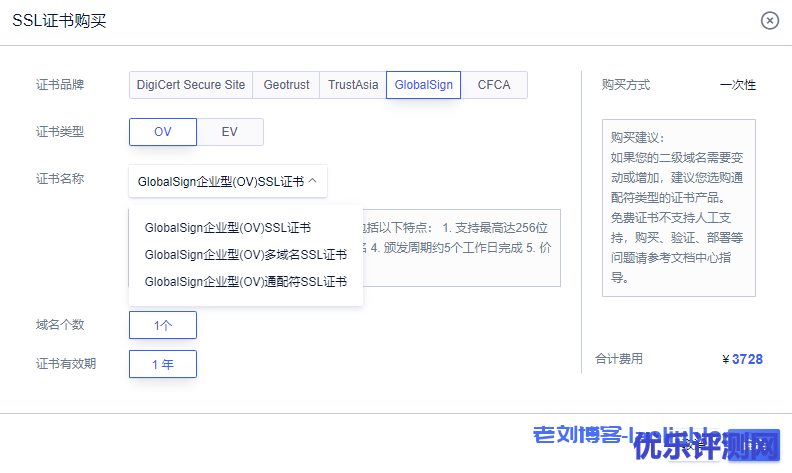Image resolution: width=792 pixels, height=473 pixels.
Task: Select the Geotrust brand option
Action: 286,85
